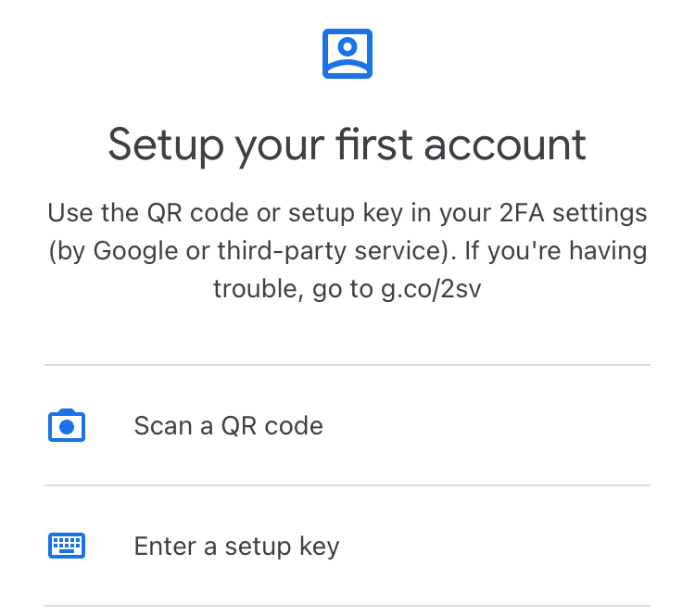Tap the camera icon for QR scanning
Viewport: 695px width, 616px height.
pyautogui.click(x=67, y=425)
